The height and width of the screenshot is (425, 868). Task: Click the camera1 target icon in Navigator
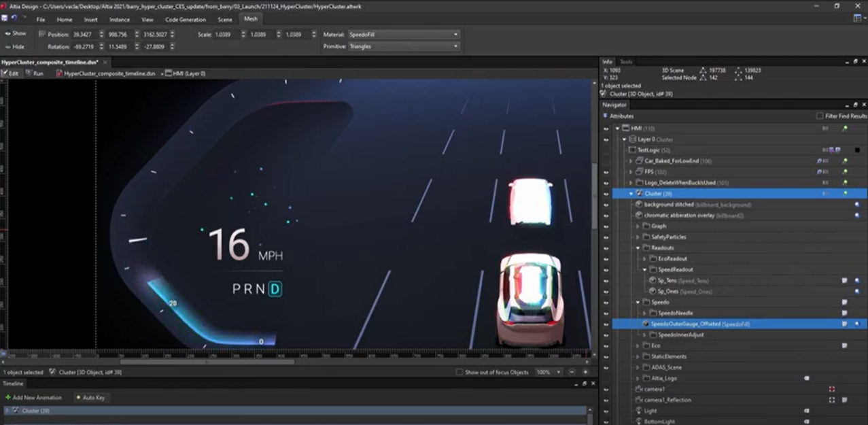point(831,389)
